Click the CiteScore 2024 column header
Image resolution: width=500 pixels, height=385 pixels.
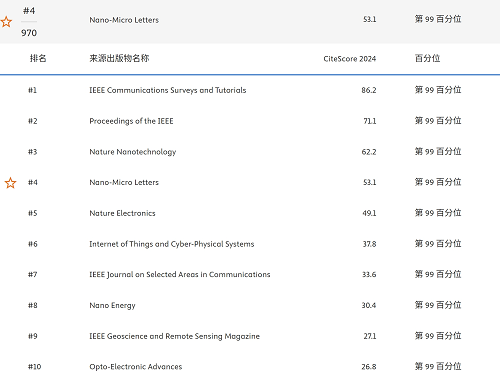(x=350, y=59)
